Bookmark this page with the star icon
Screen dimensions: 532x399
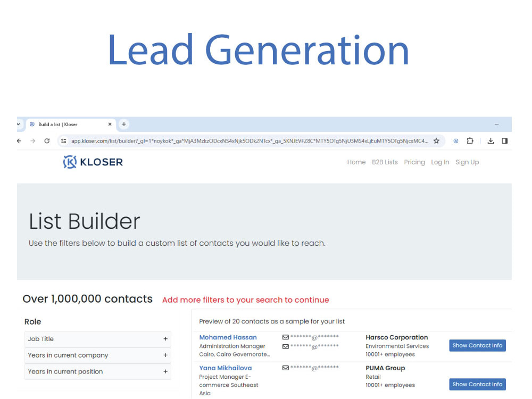click(x=436, y=141)
